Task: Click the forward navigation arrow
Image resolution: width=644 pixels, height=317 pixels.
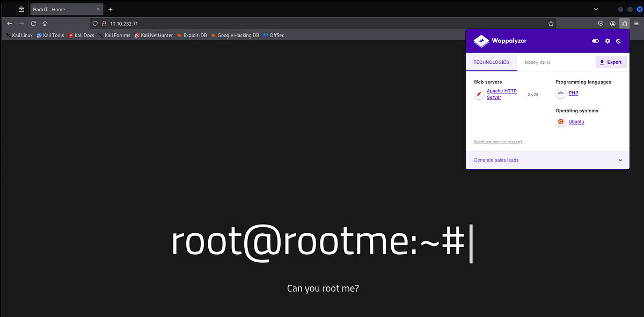Action: (x=21, y=24)
